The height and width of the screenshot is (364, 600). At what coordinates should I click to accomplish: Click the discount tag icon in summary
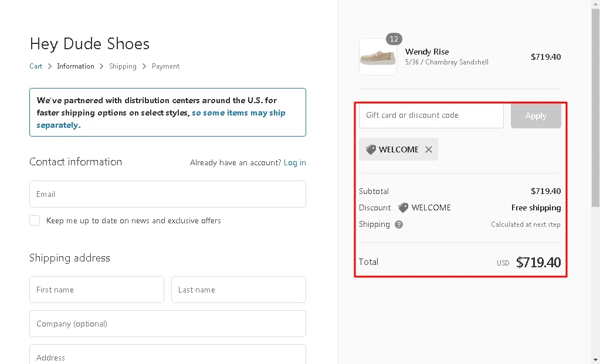[x=403, y=207]
